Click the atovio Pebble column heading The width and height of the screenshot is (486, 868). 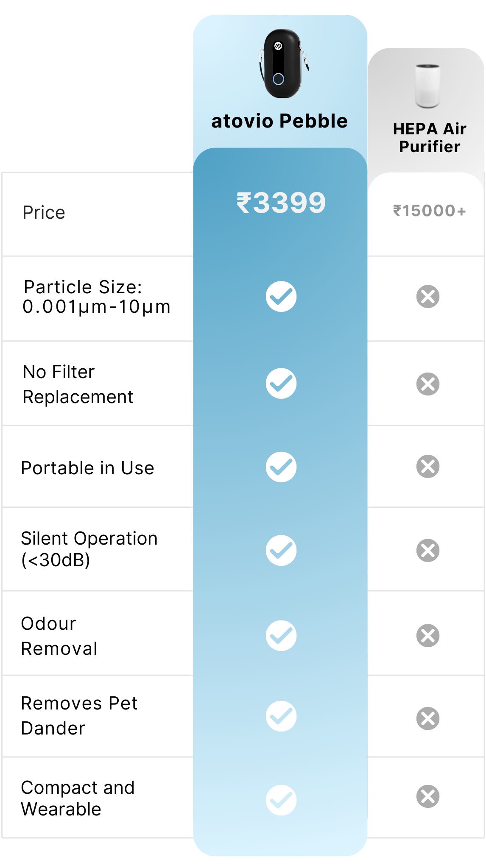[279, 121]
